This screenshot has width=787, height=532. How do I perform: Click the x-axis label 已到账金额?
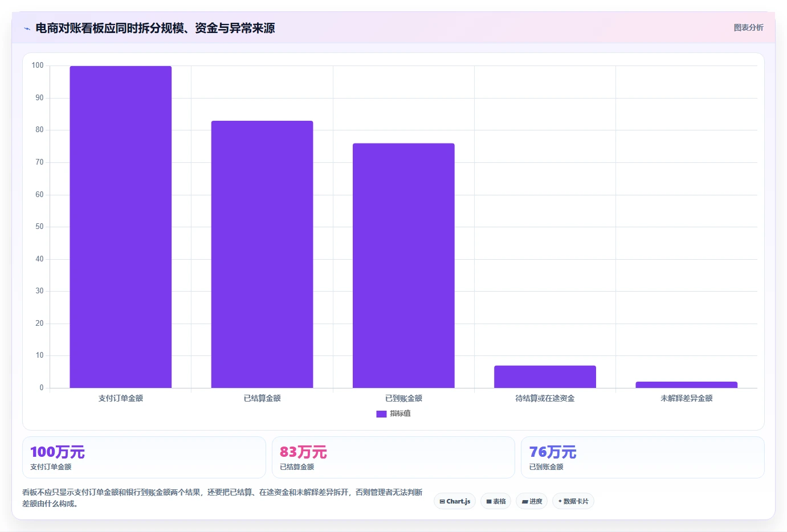[x=403, y=398]
